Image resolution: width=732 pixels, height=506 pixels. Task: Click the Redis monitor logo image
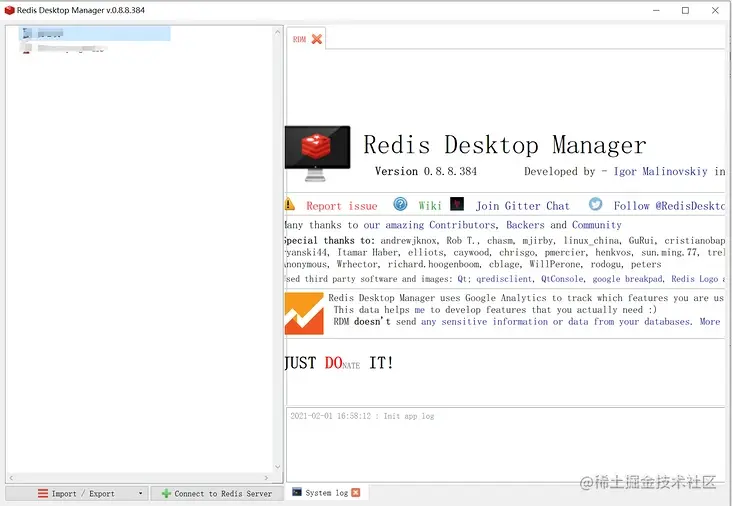tap(317, 153)
